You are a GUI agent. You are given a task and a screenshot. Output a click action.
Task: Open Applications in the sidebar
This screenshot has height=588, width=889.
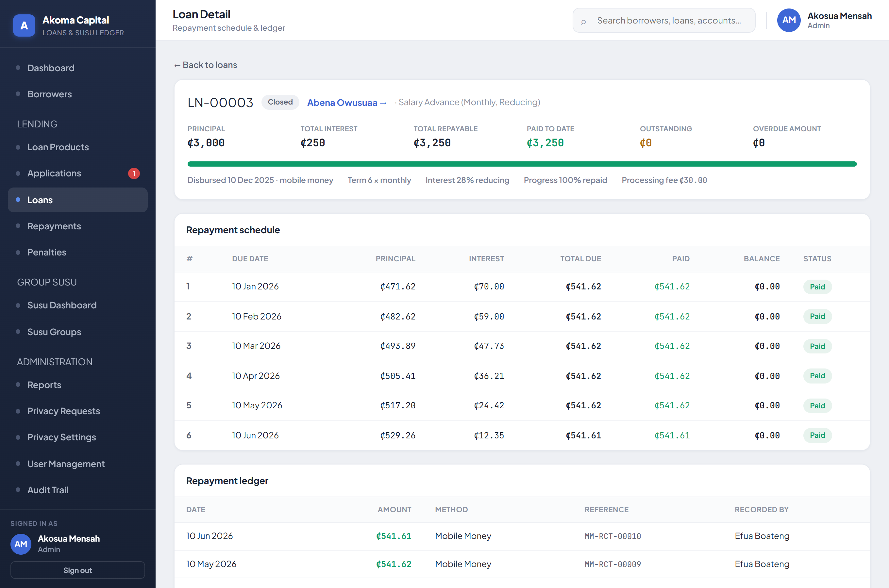tap(78, 173)
